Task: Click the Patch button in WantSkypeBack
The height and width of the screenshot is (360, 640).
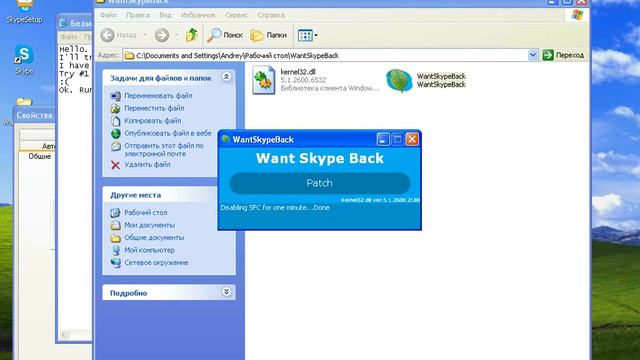Action: [320, 183]
